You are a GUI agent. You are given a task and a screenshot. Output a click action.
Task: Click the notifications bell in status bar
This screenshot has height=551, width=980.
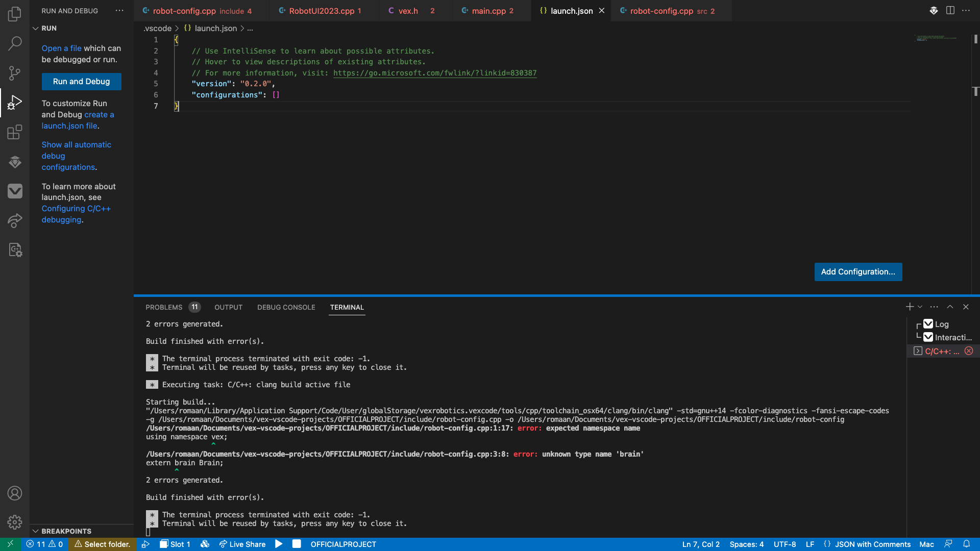click(x=966, y=544)
